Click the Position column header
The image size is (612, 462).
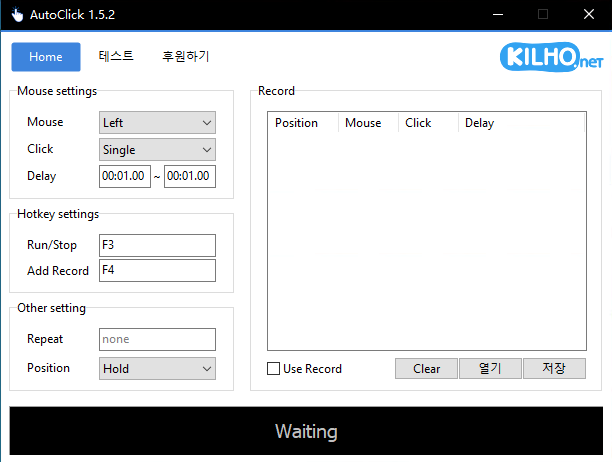tap(303, 123)
